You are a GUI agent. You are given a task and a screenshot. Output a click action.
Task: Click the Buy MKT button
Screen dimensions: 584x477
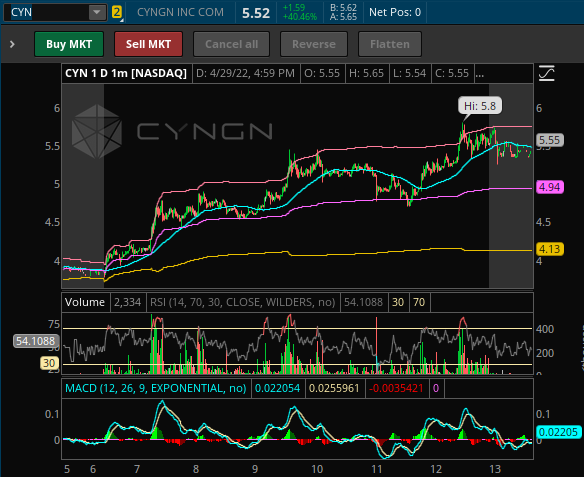(69, 44)
